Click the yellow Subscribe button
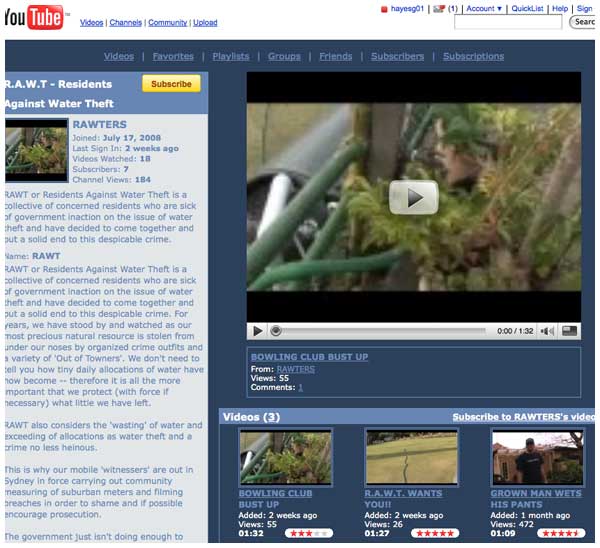 pos(171,84)
